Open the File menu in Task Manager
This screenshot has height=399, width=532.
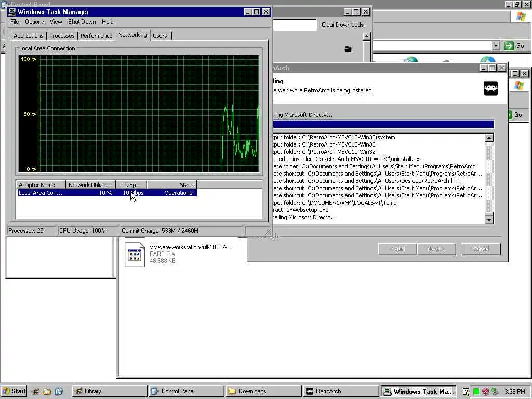click(x=15, y=22)
